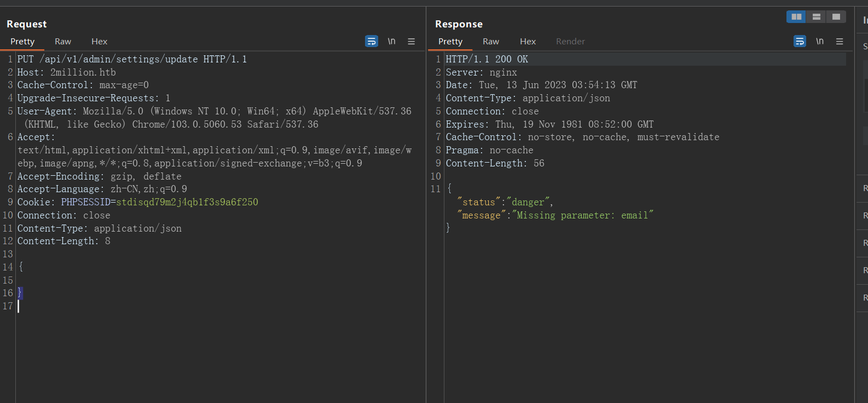Click the Accept-Language: zh-CN header

102,189
